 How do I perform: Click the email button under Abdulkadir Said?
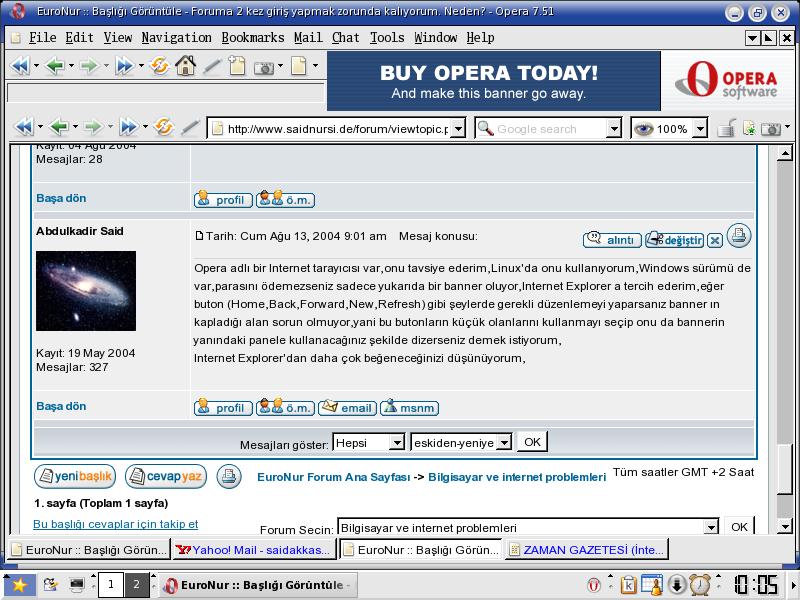click(x=347, y=407)
